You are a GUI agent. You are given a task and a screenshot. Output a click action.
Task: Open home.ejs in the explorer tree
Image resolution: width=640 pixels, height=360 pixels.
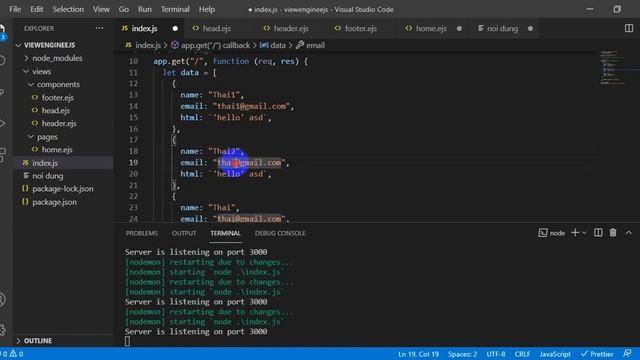click(57, 150)
